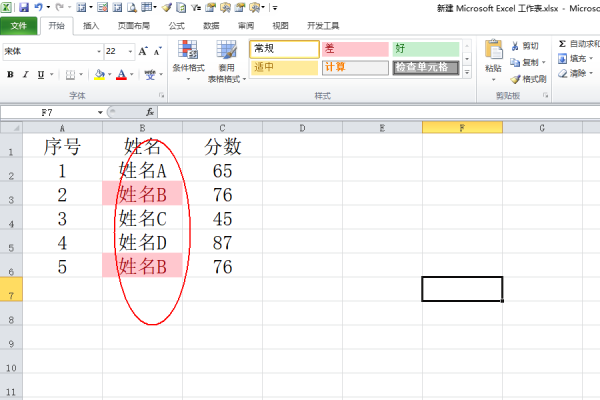This screenshot has width=600, height=400.
Task: Apply the 常规 cell style
Action: (284, 49)
